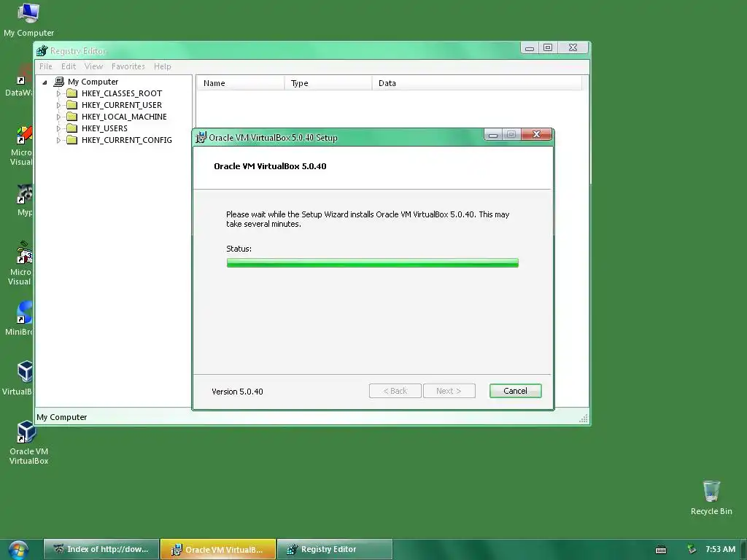Click the network icon in the system tray
747x560 pixels.
coord(692,550)
